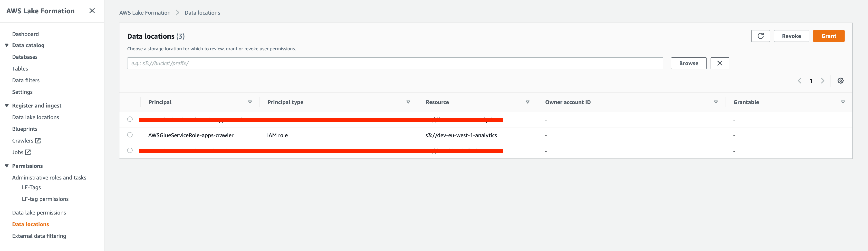The width and height of the screenshot is (868, 251).
Task: Open Databases in sidebar
Action: pyautogui.click(x=25, y=57)
